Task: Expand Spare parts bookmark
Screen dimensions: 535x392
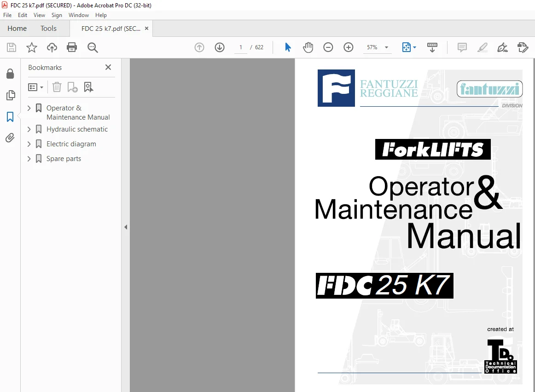Action: (29, 159)
